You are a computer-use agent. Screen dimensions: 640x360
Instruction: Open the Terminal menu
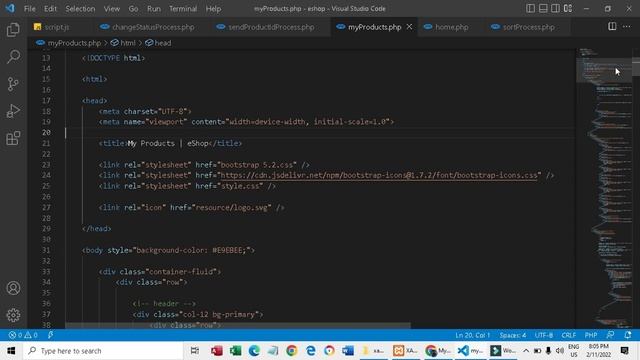coord(183,9)
